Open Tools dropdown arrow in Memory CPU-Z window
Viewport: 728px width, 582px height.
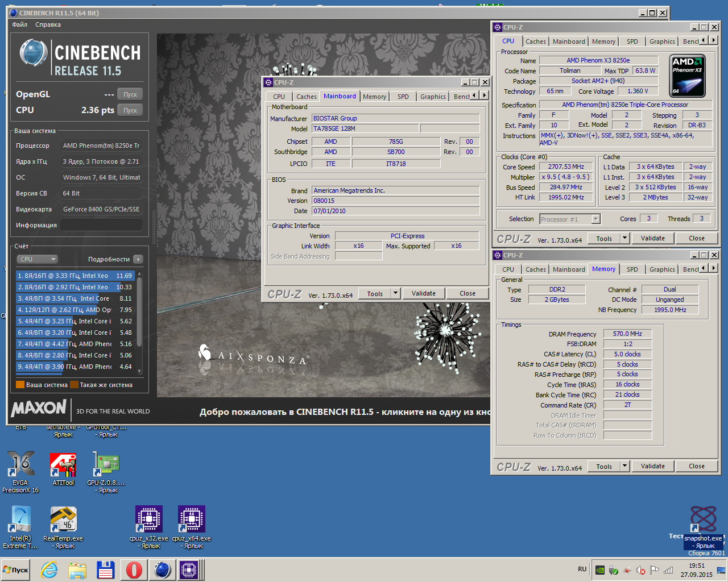click(x=625, y=466)
